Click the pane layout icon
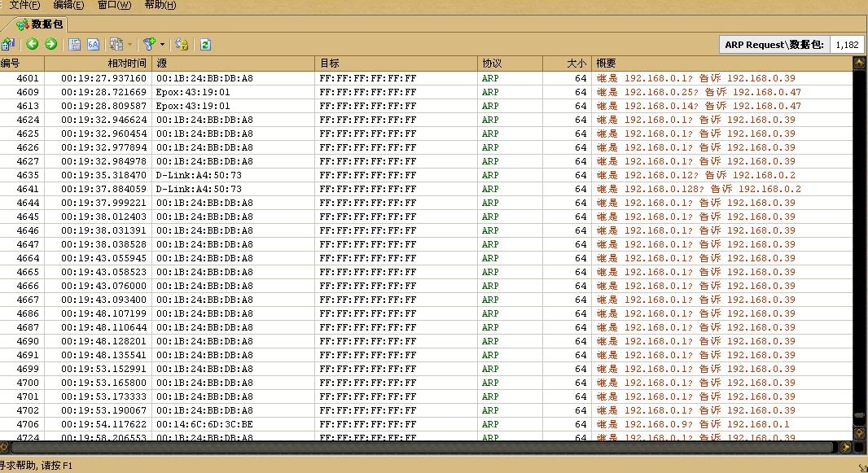 coord(116,44)
